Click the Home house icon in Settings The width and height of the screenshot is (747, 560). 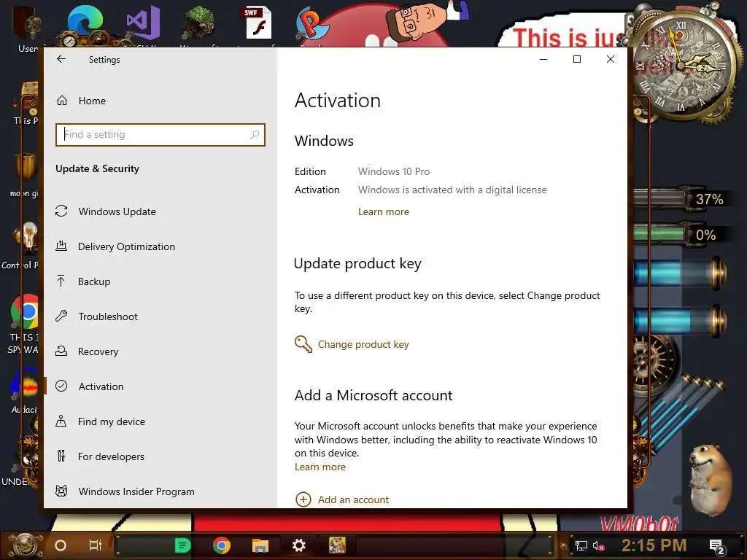pos(62,101)
